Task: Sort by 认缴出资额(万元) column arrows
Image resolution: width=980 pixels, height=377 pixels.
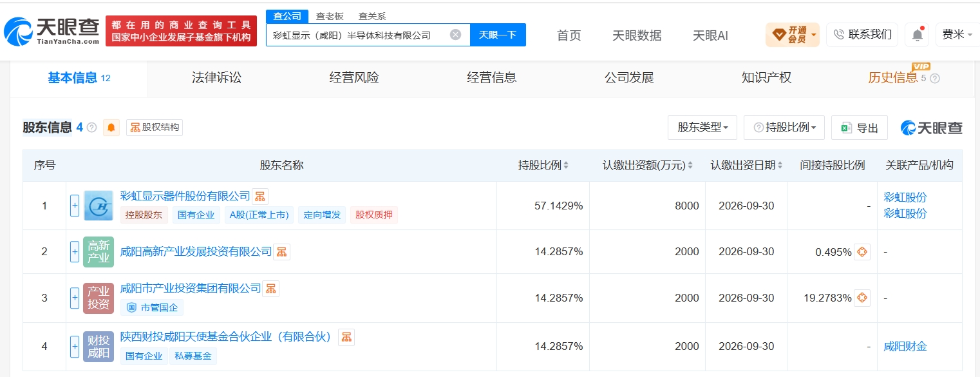Action: tap(690, 166)
